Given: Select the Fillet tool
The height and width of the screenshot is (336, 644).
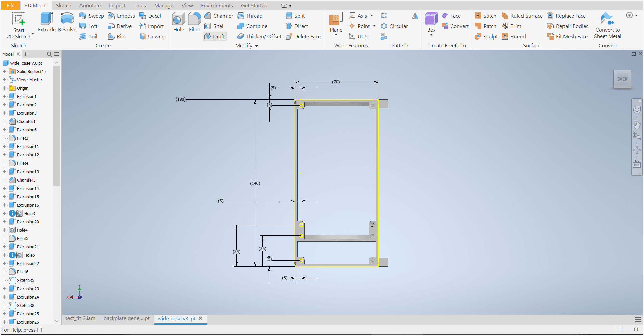Looking at the screenshot, I should (194, 22).
